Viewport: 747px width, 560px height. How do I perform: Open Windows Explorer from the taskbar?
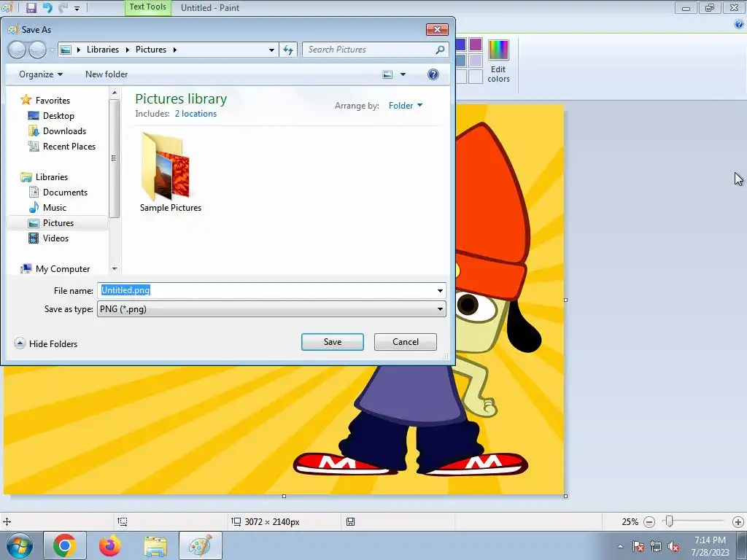point(155,545)
